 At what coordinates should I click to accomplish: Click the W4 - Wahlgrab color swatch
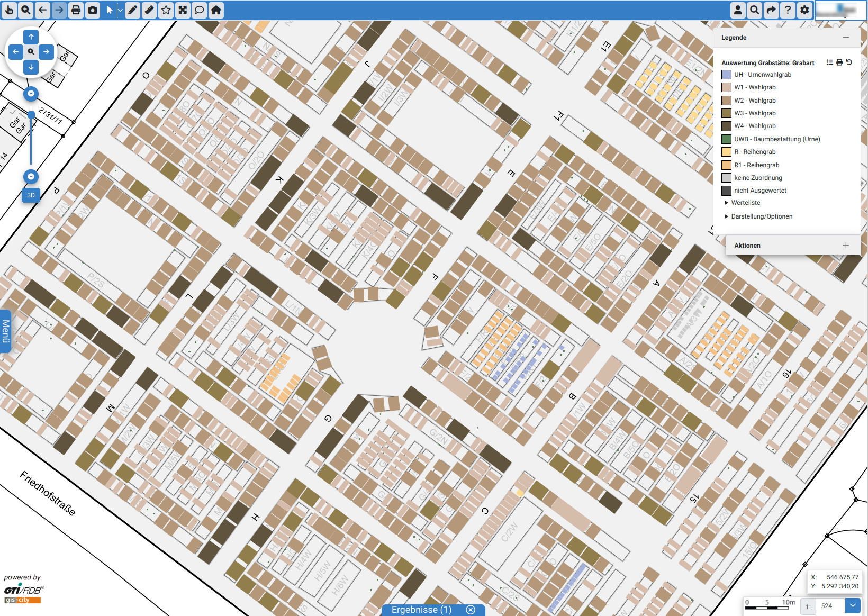pos(726,126)
